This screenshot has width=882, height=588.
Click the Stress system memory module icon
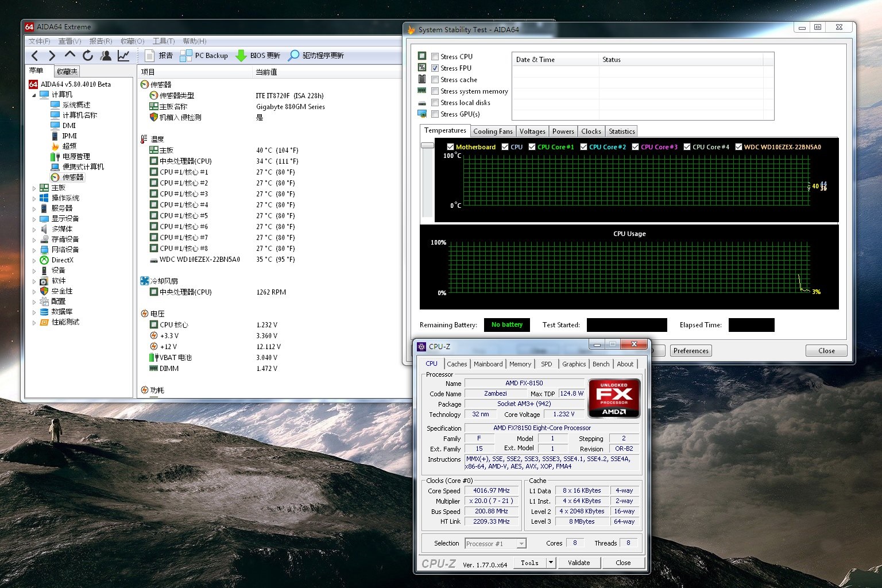click(x=422, y=91)
